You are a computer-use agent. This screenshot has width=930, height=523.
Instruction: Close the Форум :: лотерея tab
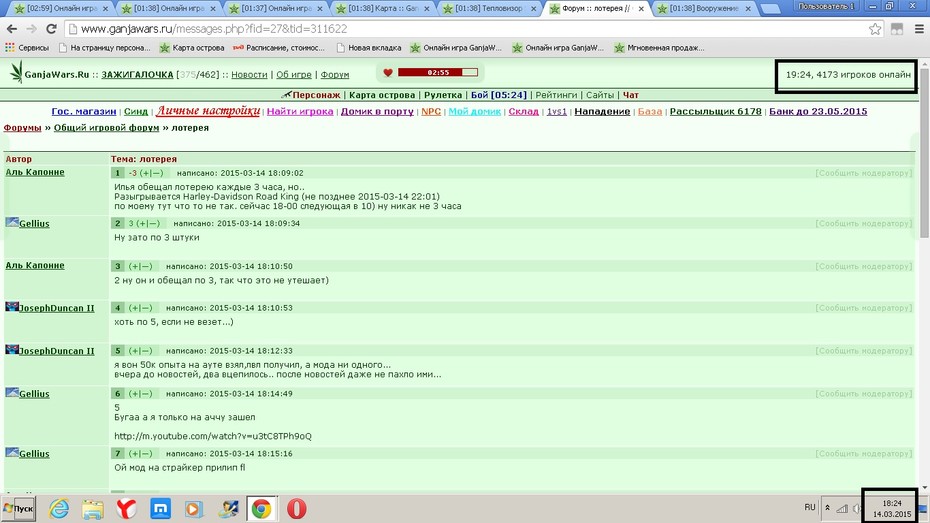[x=641, y=9]
